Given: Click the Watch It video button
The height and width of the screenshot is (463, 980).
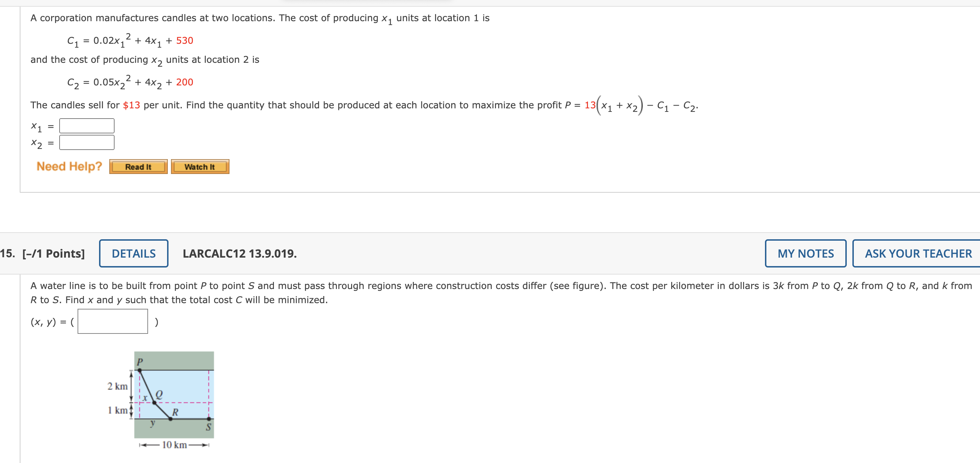Looking at the screenshot, I should [200, 167].
